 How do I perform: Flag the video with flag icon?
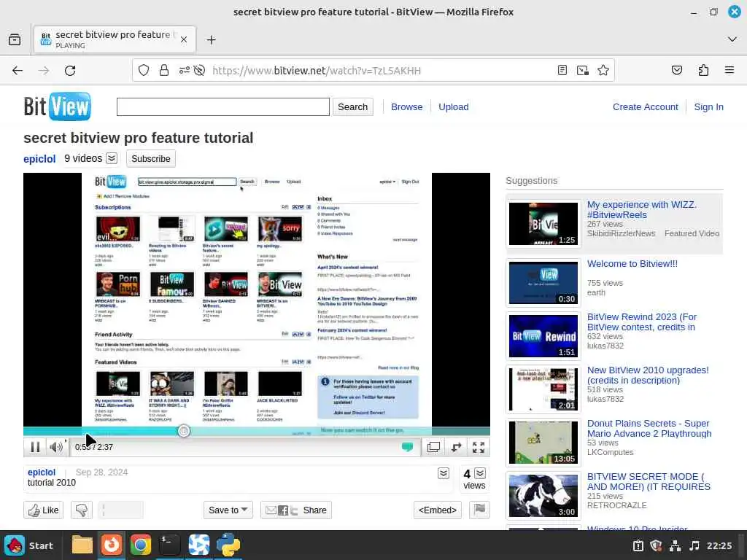(479, 510)
